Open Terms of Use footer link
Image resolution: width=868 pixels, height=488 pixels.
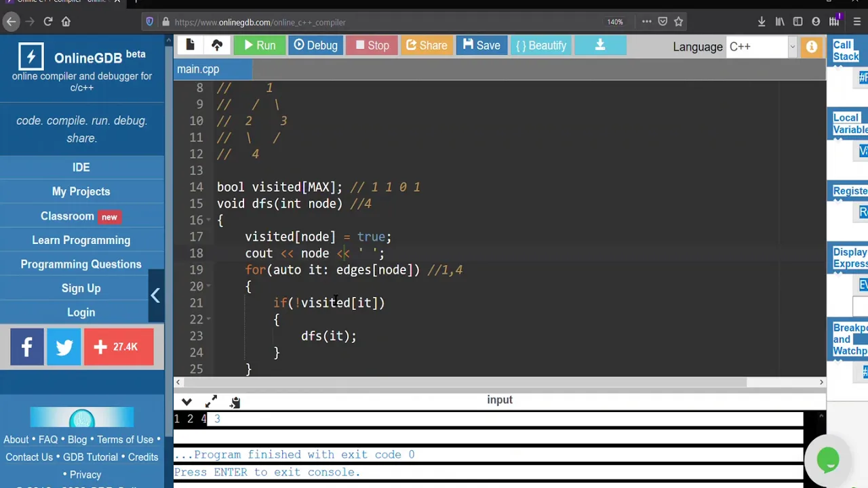pos(125,440)
